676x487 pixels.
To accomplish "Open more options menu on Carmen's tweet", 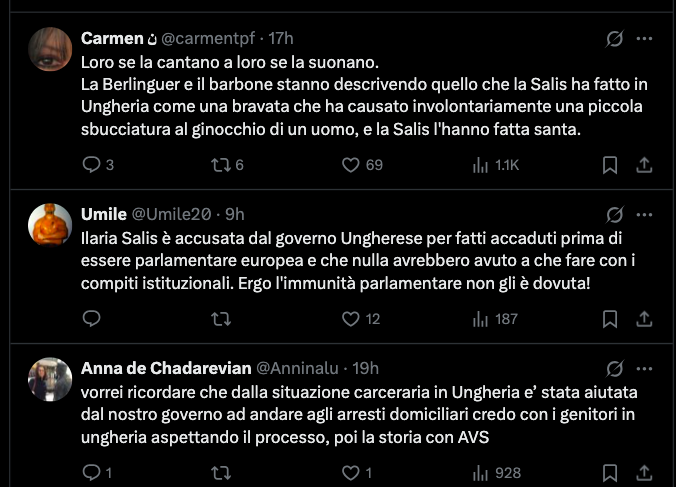I will [x=645, y=39].
